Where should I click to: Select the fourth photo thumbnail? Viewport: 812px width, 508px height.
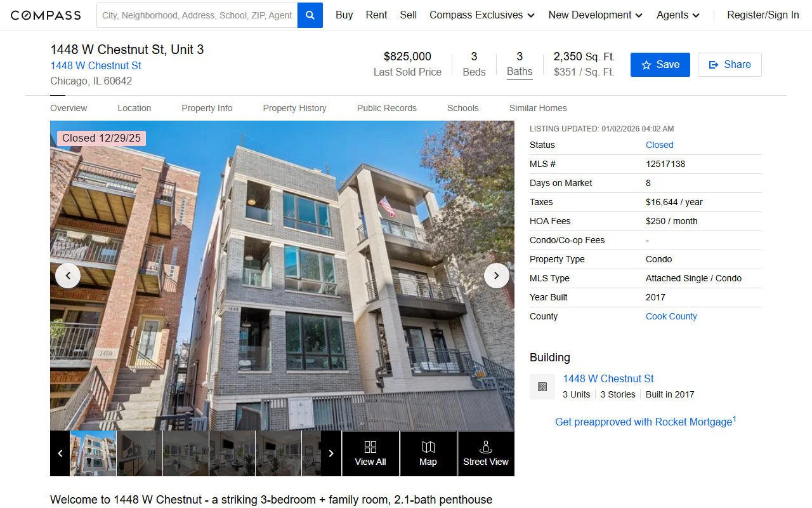[x=232, y=453]
